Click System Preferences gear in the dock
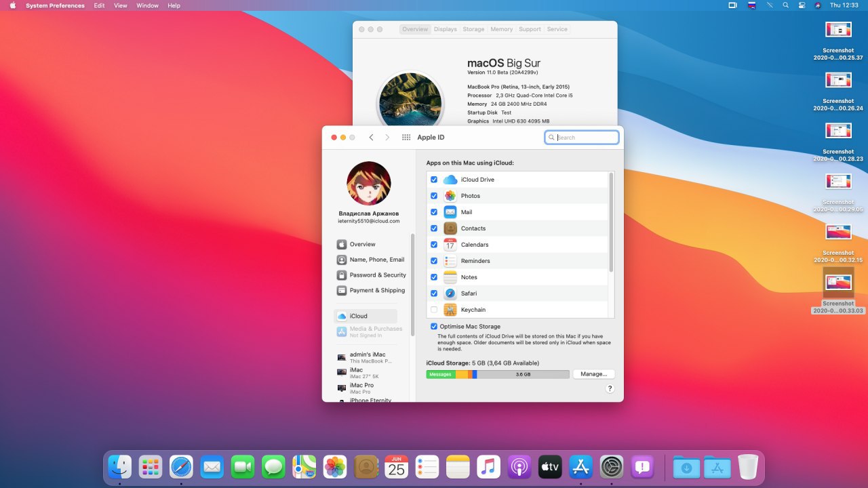 [x=612, y=466]
